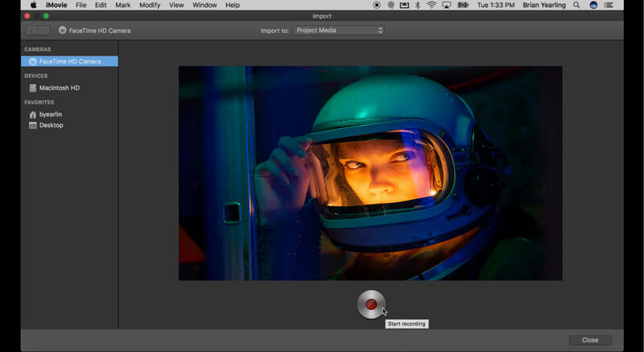Click the FAVORITES section header
The width and height of the screenshot is (644, 352).
[x=39, y=102]
